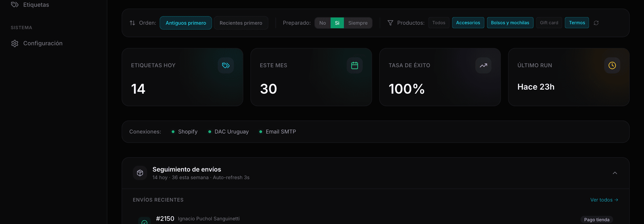Click the calendar icon on Este Mes card
This screenshot has height=224, width=644.
(x=355, y=65)
